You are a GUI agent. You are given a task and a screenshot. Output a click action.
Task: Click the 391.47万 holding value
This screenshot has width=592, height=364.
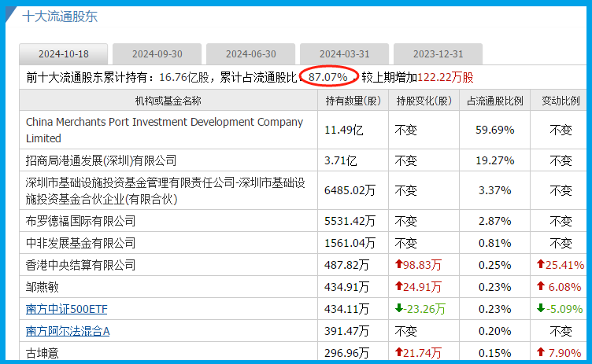tap(346, 331)
